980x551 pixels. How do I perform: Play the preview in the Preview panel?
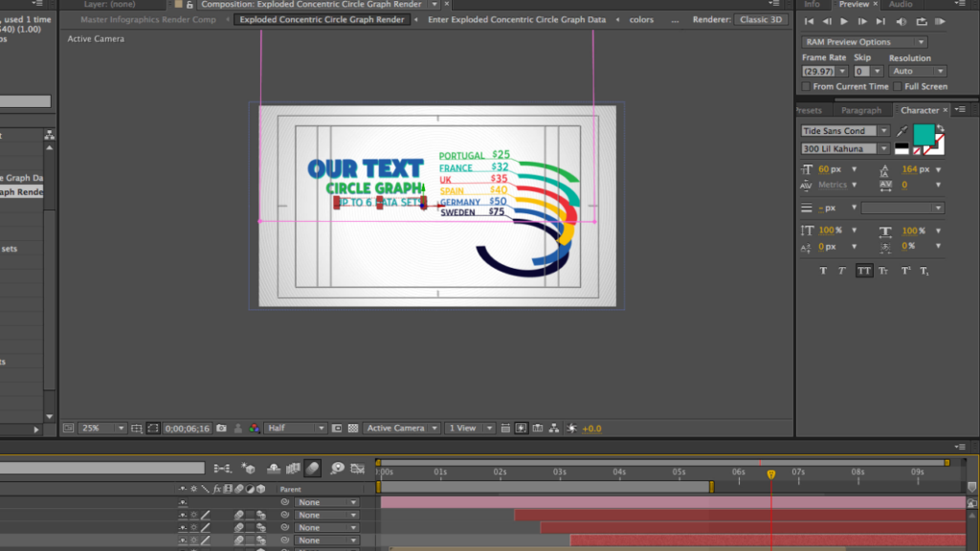[x=843, y=21]
